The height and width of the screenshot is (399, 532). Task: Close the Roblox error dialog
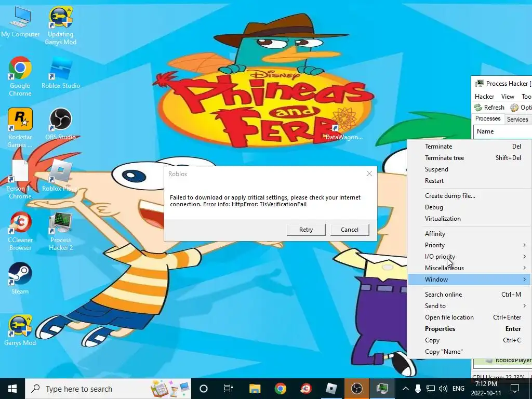[x=369, y=174]
